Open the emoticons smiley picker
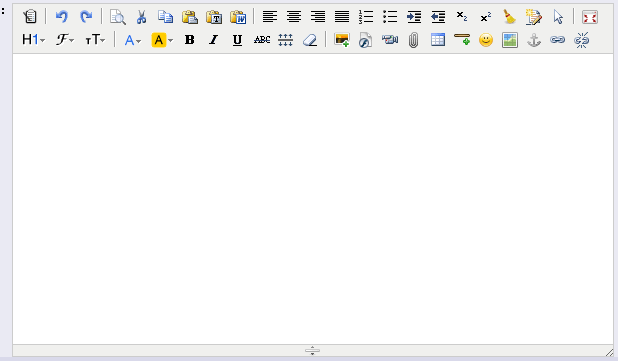Image resolution: width=618 pixels, height=361 pixels. tap(486, 40)
